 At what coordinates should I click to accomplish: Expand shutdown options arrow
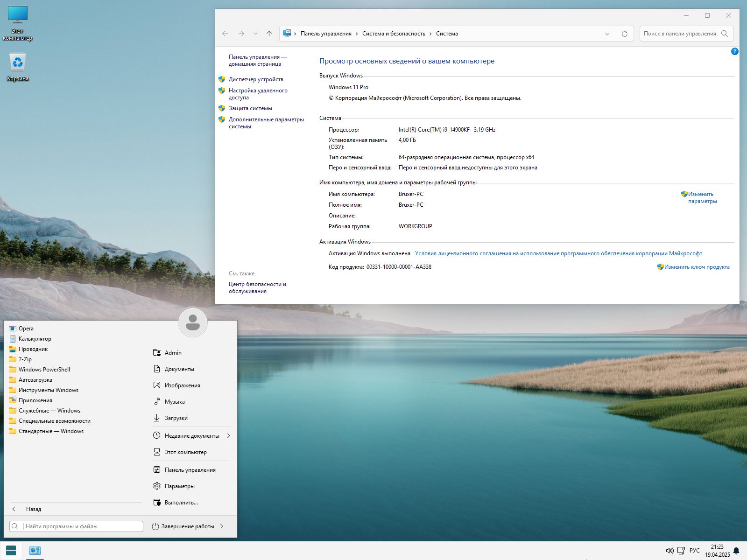222,526
